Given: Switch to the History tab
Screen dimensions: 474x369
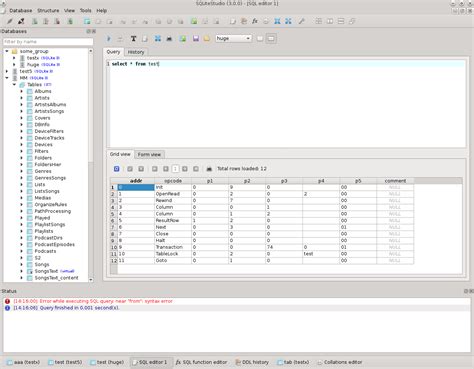Looking at the screenshot, I should [136, 52].
